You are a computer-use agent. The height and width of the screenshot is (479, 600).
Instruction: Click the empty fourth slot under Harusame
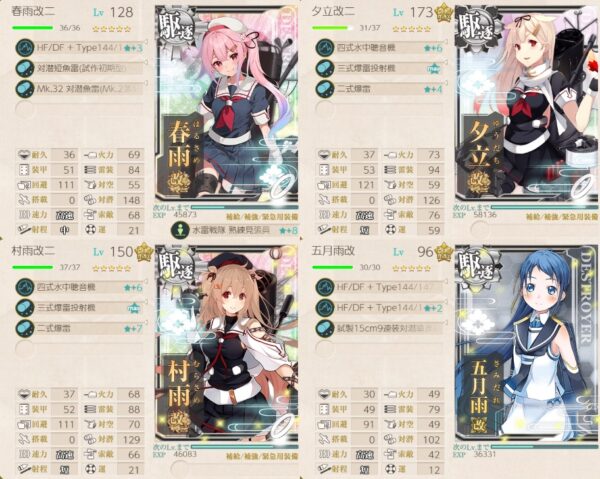pos(80,109)
